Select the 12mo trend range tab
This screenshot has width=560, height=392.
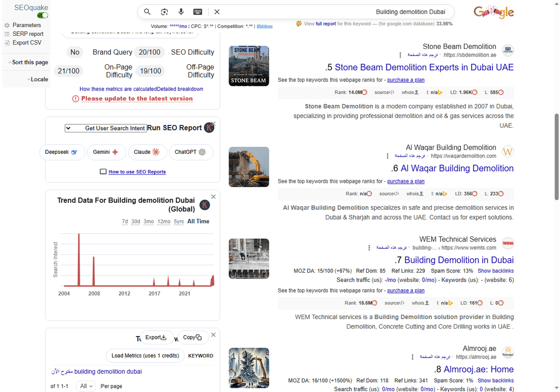pos(164,221)
